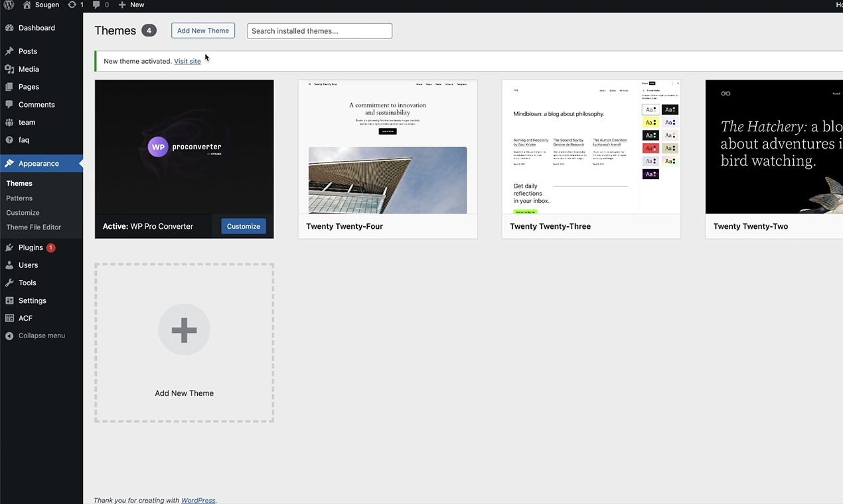Open the Comments sidebar menu item
The image size is (843, 504).
(x=42, y=105)
